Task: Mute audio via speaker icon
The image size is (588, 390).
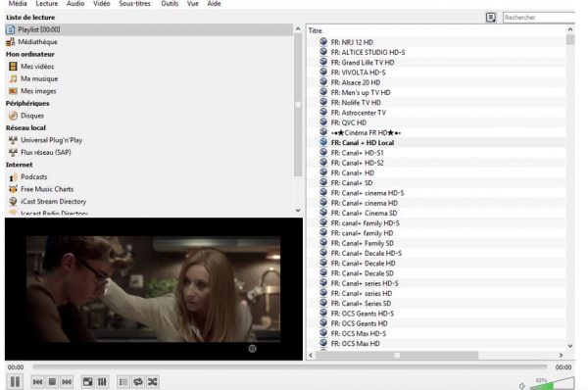Action: point(522,385)
